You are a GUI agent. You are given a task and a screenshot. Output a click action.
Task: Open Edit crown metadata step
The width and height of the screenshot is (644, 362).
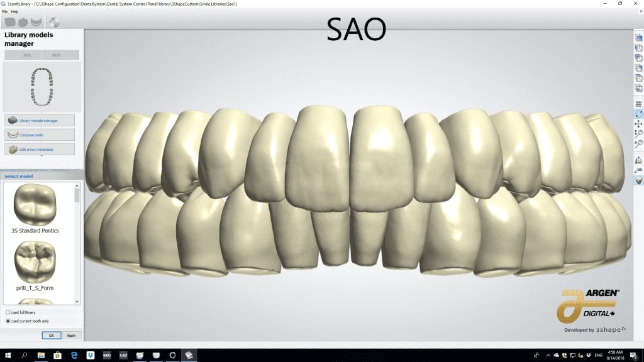click(40, 149)
